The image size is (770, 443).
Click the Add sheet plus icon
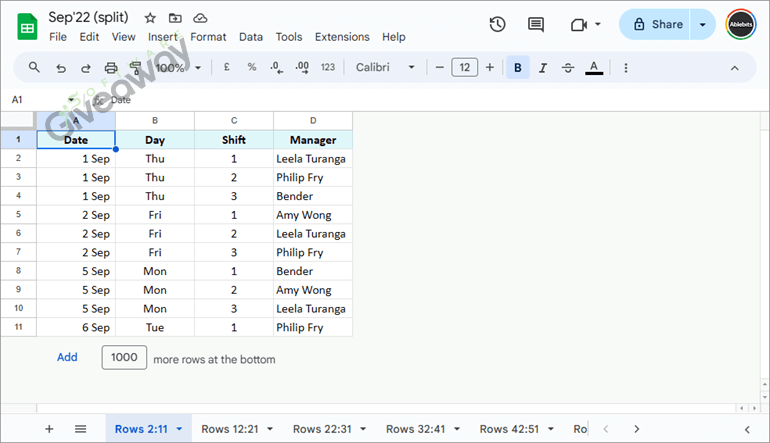click(49, 429)
